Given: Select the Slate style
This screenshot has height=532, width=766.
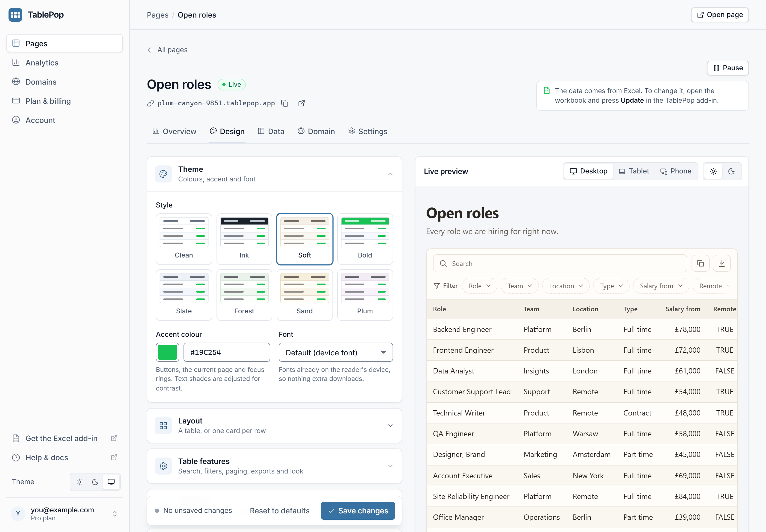Looking at the screenshot, I should 184,295.
